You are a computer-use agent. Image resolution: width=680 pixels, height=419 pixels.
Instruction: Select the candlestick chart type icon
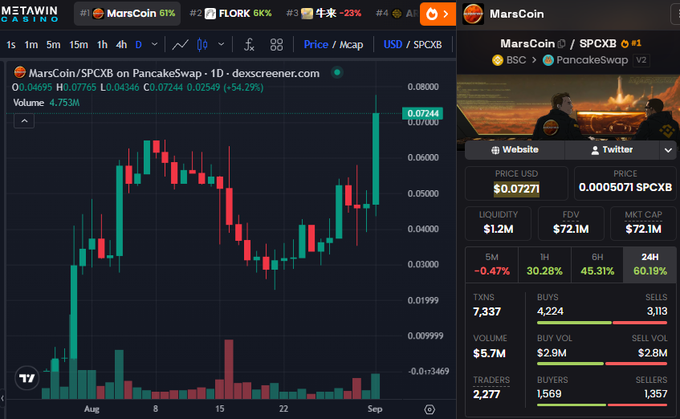[x=202, y=45]
